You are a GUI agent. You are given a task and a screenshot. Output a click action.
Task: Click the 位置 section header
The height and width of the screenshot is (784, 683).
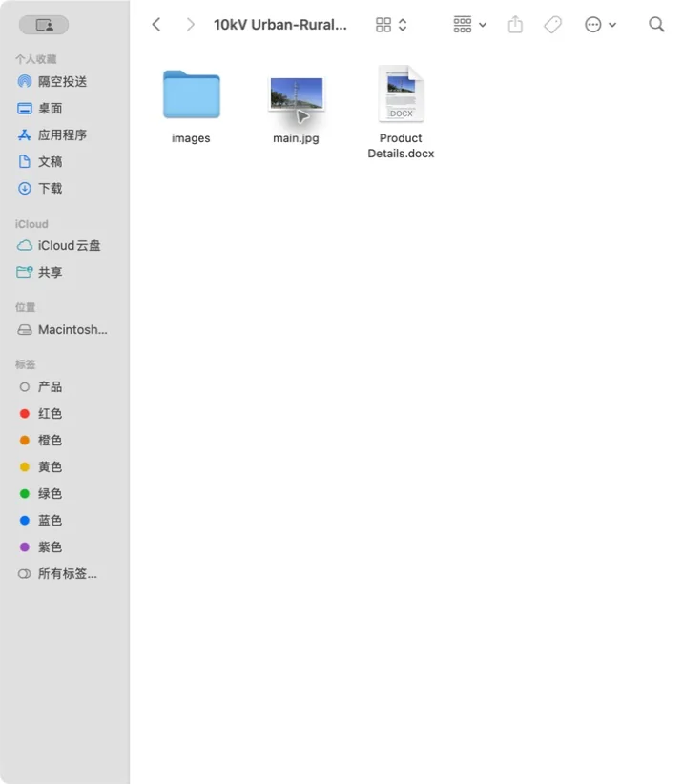tap(26, 307)
